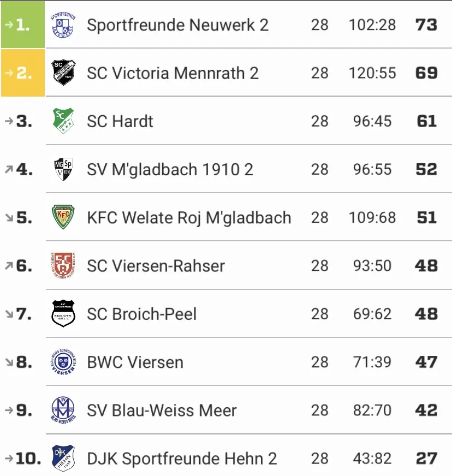This screenshot has height=476, width=452.
Task: Open Sportfreunde Neuwerk 2 team page
Action: click(177, 25)
